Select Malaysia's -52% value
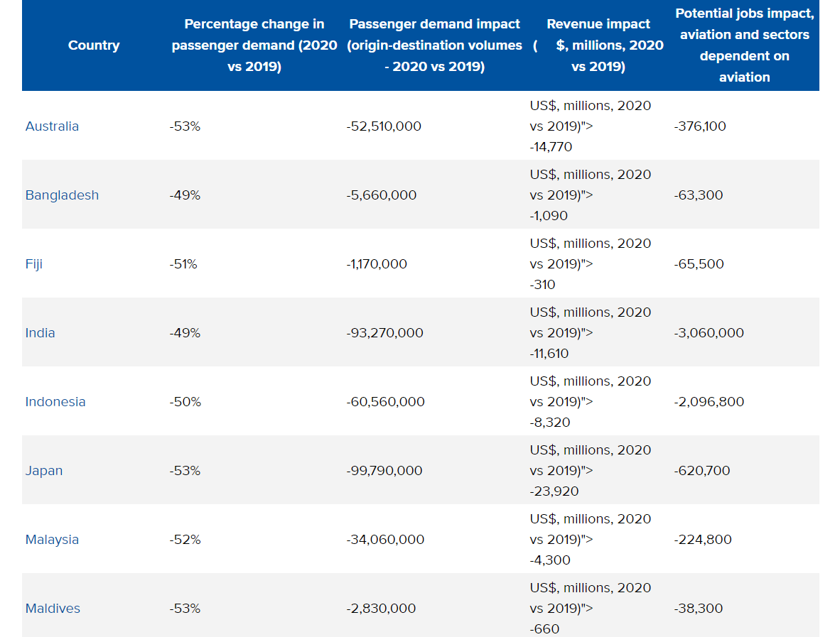This screenshot has height=637, width=840. click(x=185, y=540)
